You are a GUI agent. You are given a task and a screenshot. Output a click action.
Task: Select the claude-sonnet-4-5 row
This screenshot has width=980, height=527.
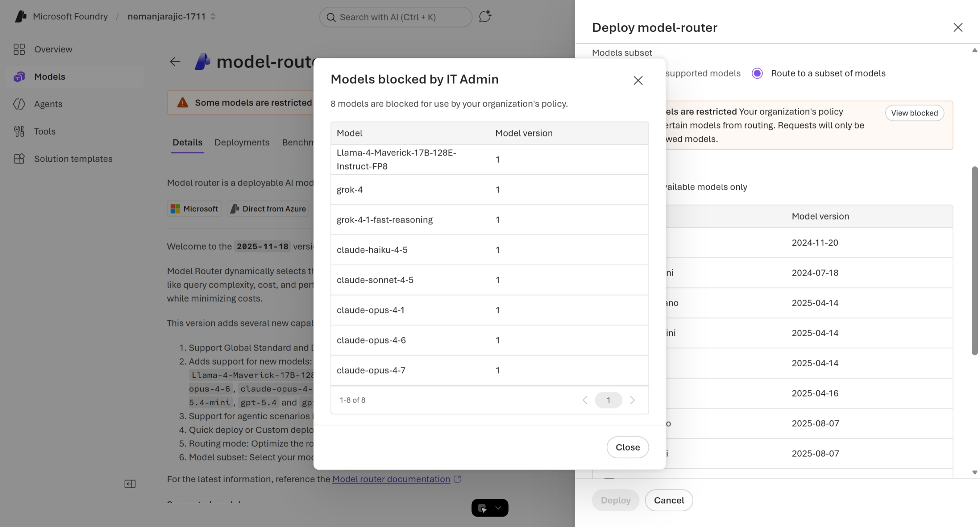(x=490, y=280)
